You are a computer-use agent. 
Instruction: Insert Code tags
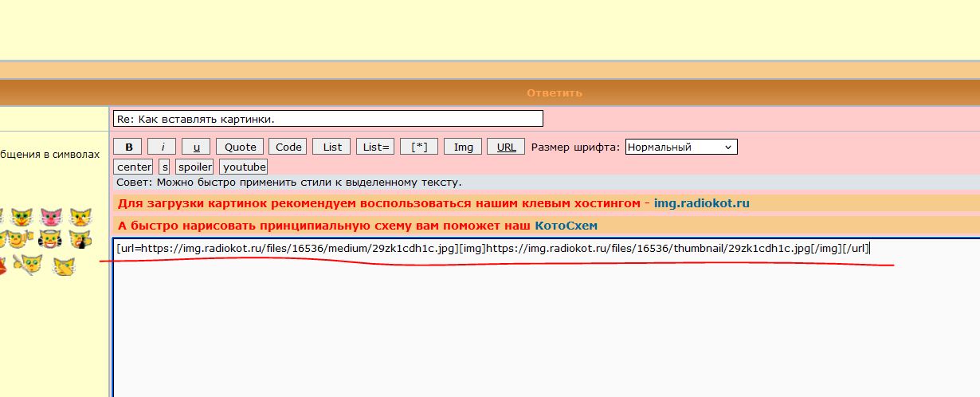(x=288, y=147)
